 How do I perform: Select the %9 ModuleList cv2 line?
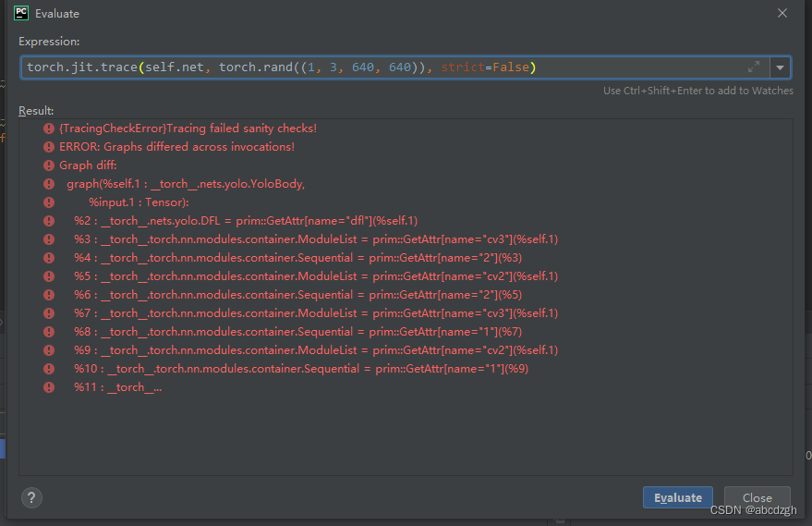[316, 349]
